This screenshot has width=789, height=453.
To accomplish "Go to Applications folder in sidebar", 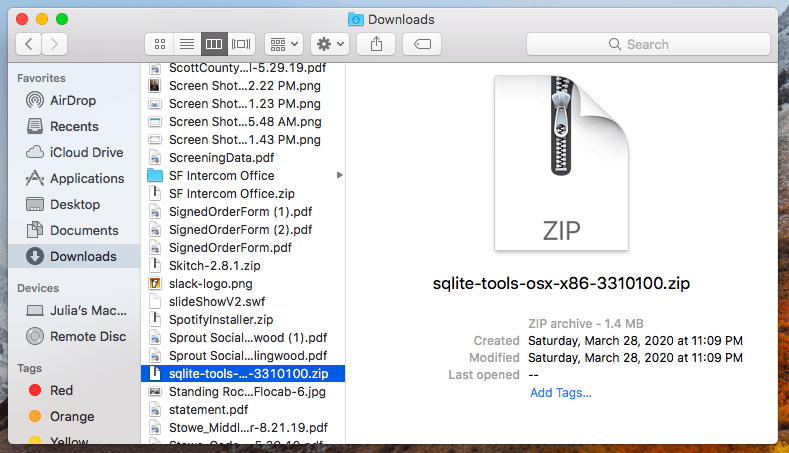I will coord(87,178).
